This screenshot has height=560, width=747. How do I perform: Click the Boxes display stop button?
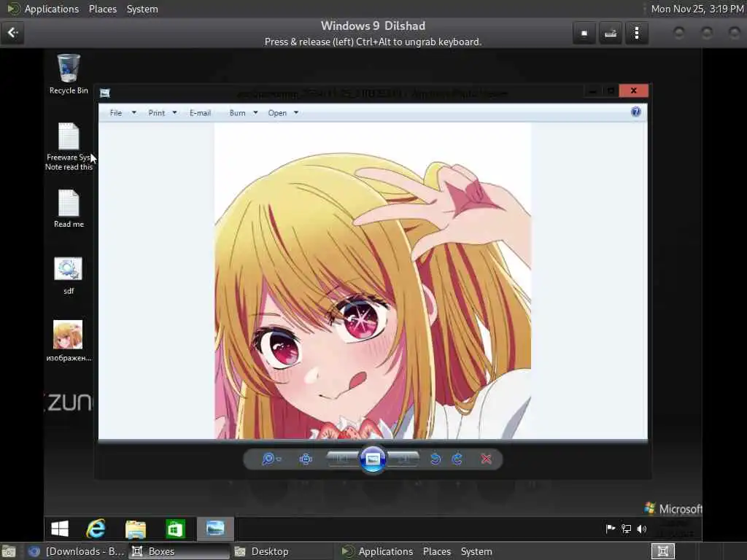pyautogui.click(x=584, y=33)
